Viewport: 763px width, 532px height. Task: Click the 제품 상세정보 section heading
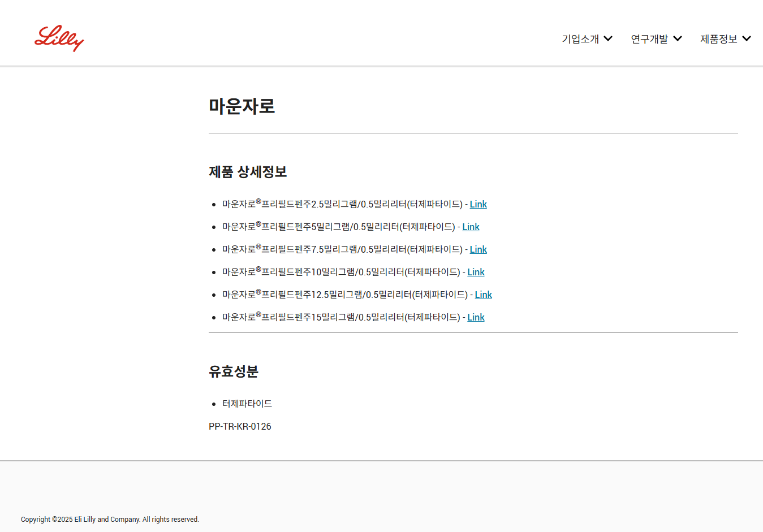[248, 172]
